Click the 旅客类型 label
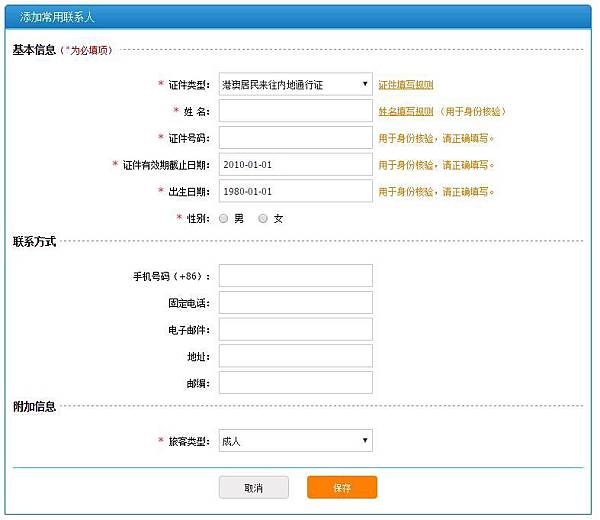This screenshot has width=600, height=520. pos(189,442)
